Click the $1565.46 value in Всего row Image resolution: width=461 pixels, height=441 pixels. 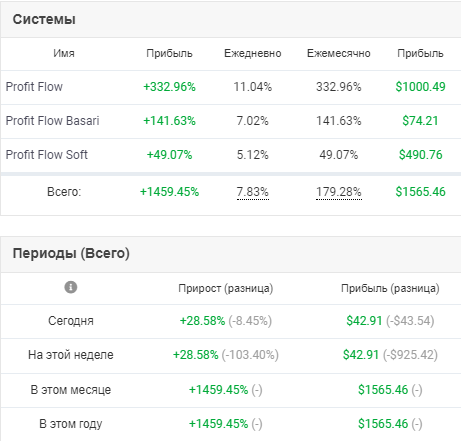pos(420,192)
